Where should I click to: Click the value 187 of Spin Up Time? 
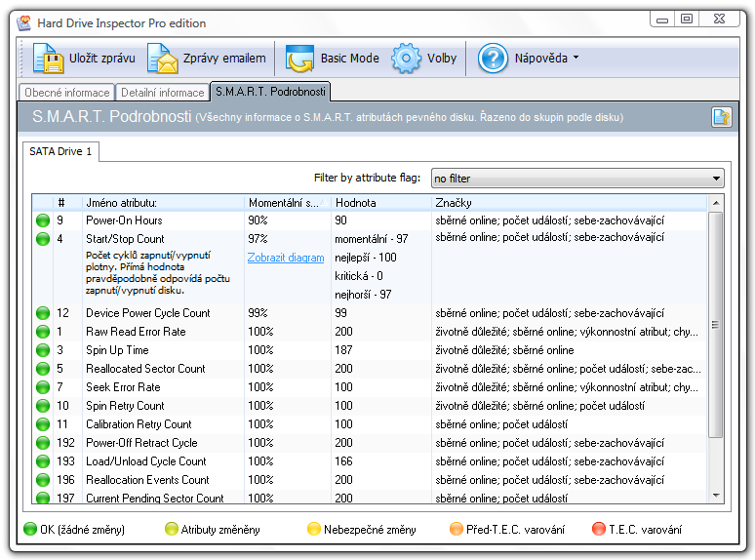pyautogui.click(x=343, y=350)
